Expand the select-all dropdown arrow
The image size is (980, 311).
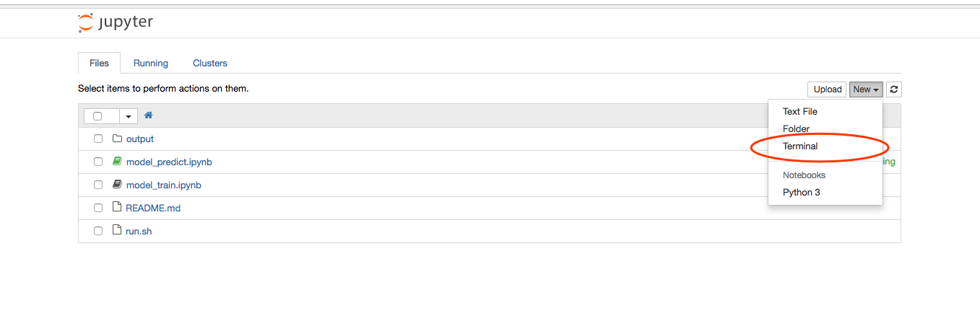129,115
